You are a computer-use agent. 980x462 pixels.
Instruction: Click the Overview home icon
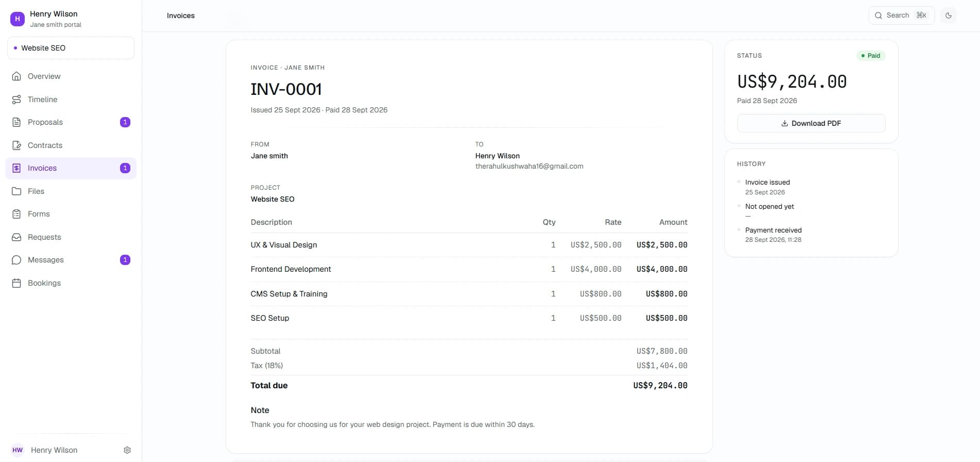click(x=16, y=76)
